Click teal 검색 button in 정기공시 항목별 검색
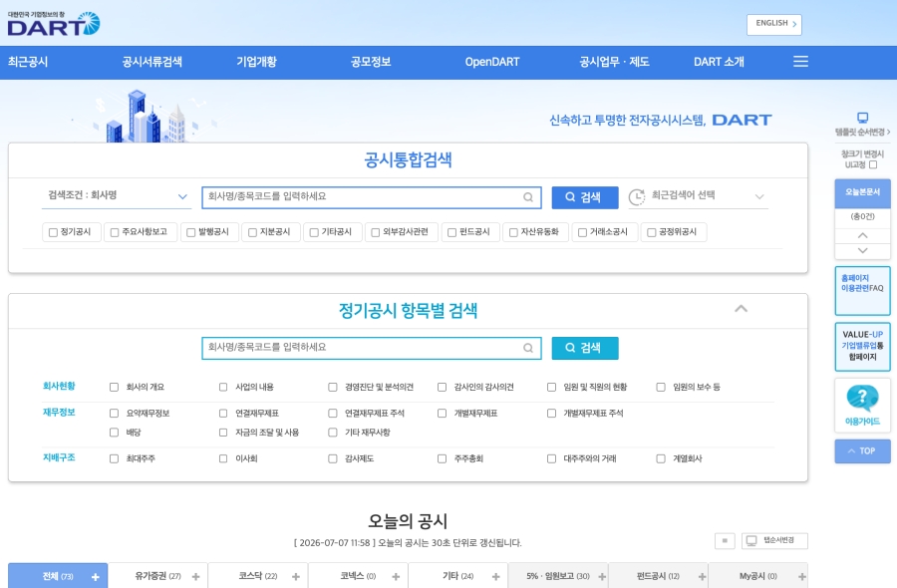The width and height of the screenshot is (897, 588). point(585,348)
